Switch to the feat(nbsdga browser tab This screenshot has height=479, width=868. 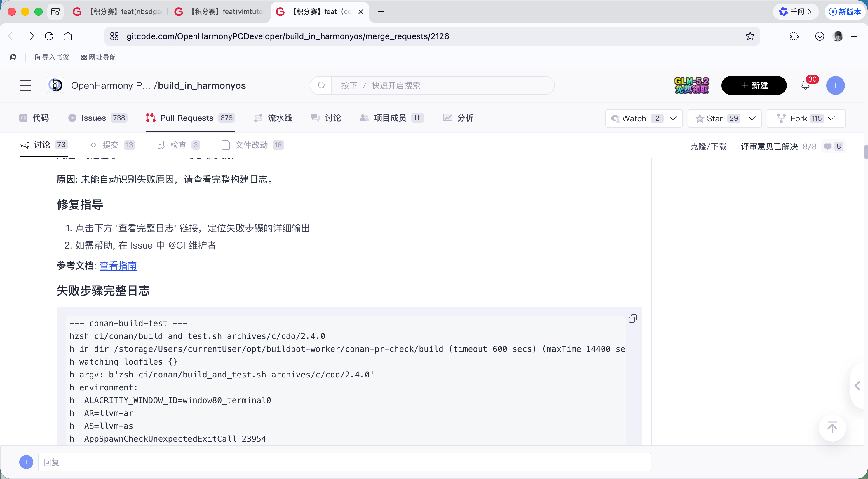pos(118,12)
